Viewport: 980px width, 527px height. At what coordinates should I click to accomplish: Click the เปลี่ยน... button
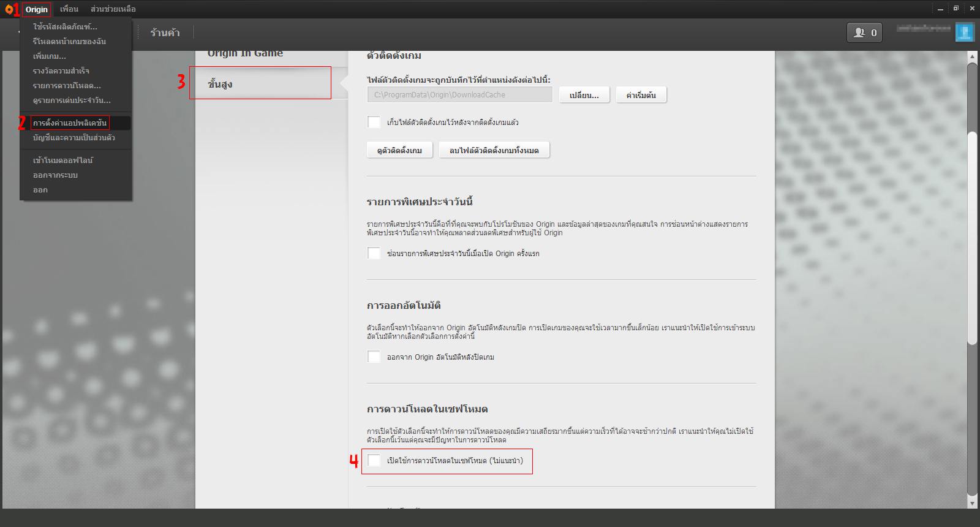coord(584,95)
